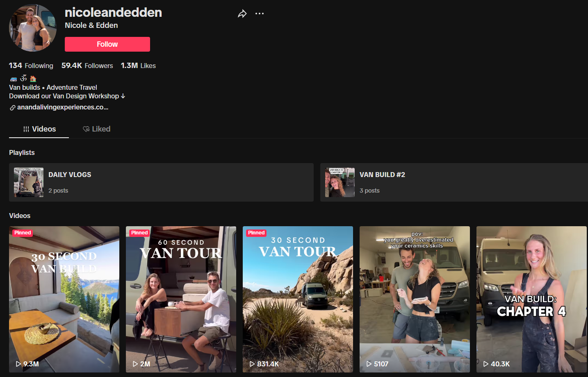Open the pinned 60 SECOND VAN TOUR video
This screenshot has width=588, height=377.
point(181,299)
